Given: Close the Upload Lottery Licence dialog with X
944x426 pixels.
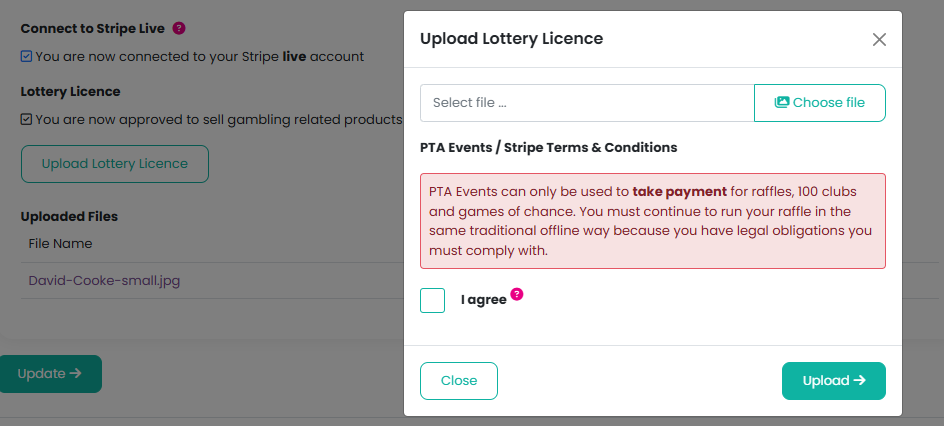Looking at the screenshot, I should 879,40.
